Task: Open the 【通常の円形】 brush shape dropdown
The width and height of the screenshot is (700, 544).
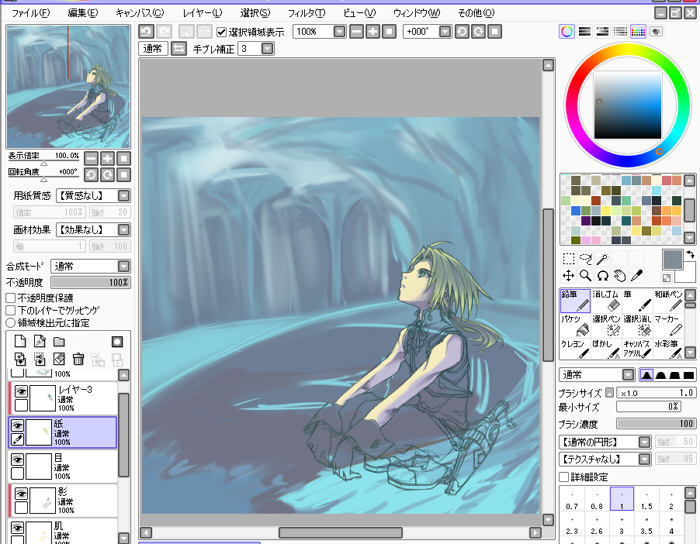Action: [x=644, y=442]
